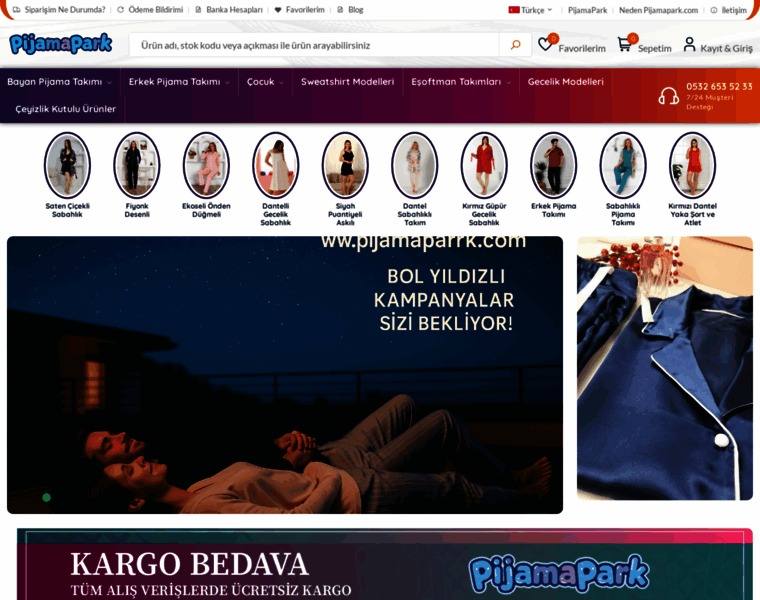Open Ödeme Bildirimi link
The width and height of the screenshot is (760, 600).
point(156,10)
